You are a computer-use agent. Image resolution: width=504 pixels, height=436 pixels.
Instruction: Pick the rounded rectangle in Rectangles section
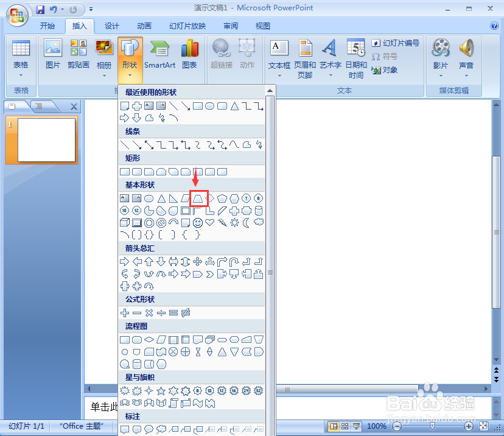(136, 172)
